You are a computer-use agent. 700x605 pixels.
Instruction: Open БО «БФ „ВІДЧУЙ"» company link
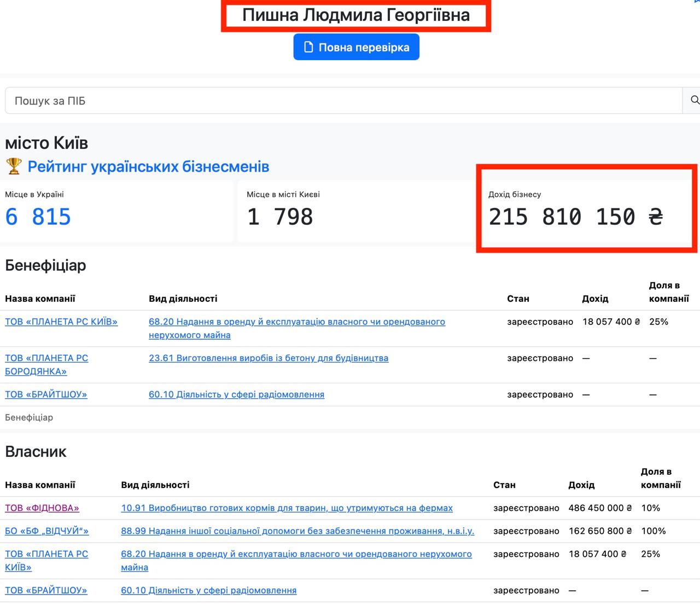click(x=46, y=531)
